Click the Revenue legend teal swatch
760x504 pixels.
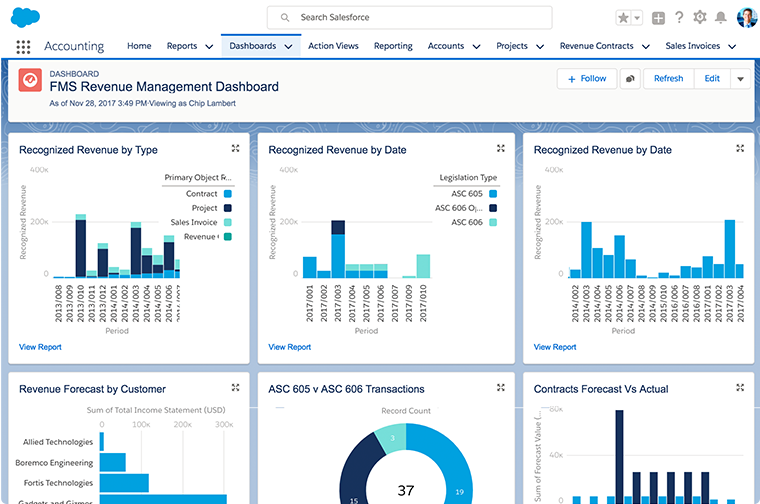228,236
